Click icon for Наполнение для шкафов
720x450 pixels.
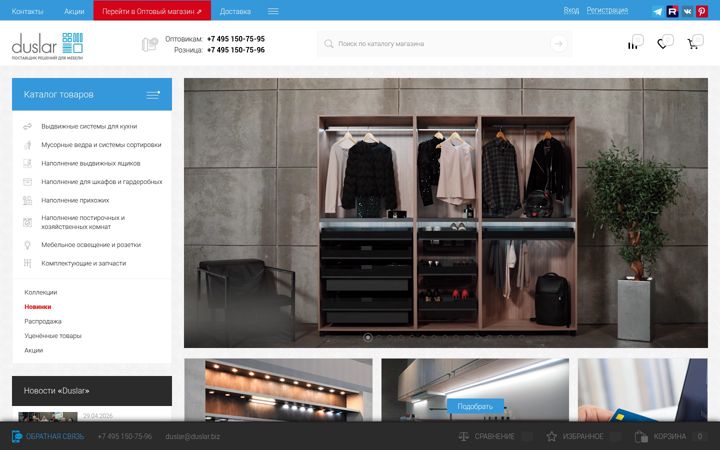pyautogui.click(x=28, y=182)
